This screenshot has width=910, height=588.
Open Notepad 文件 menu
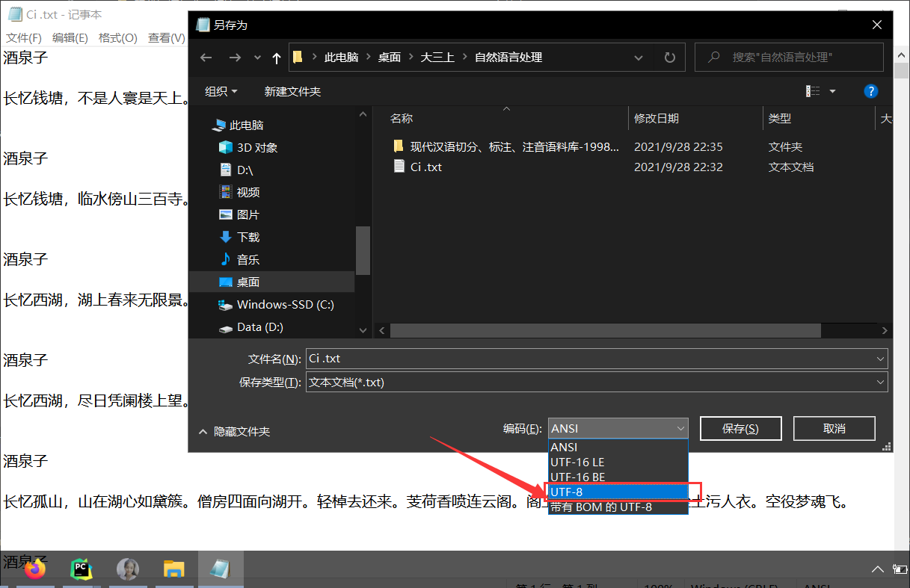pyautogui.click(x=23, y=37)
